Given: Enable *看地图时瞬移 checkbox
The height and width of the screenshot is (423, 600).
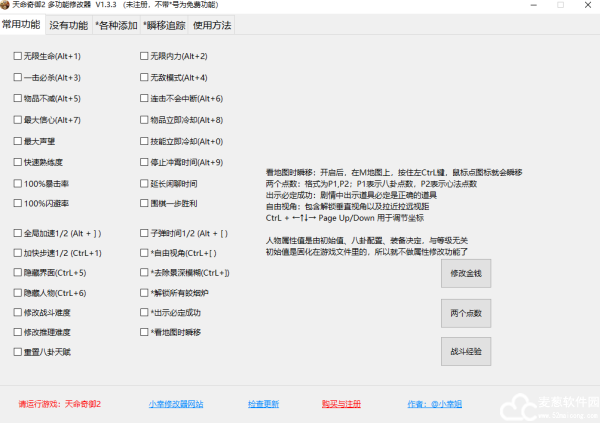Looking at the screenshot, I should pos(144,332).
